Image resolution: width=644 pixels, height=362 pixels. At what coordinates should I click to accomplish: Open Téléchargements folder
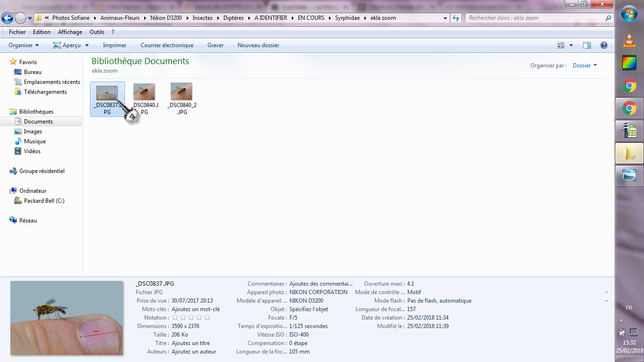45,92
